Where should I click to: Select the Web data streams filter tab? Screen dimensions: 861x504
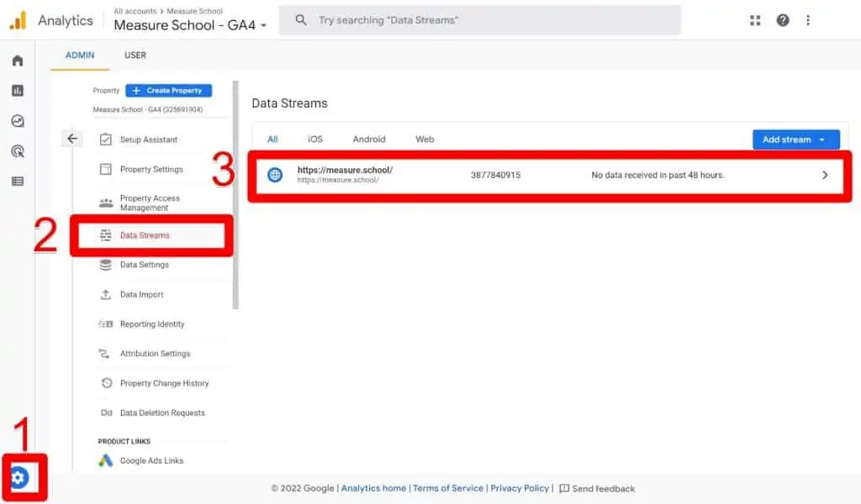(424, 139)
